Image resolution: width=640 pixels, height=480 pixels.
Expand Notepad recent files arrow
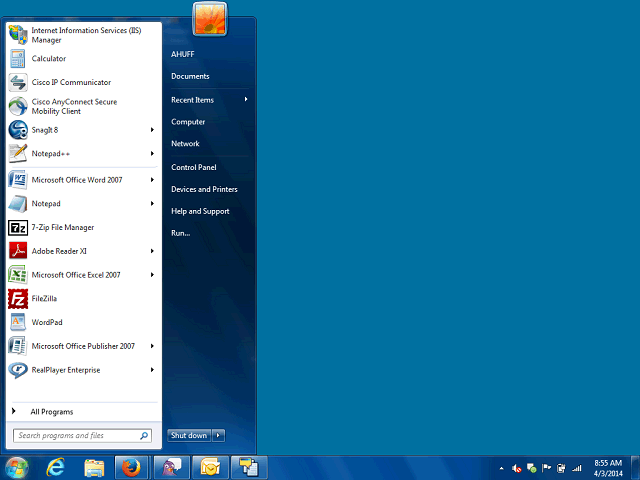click(x=152, y=204)
